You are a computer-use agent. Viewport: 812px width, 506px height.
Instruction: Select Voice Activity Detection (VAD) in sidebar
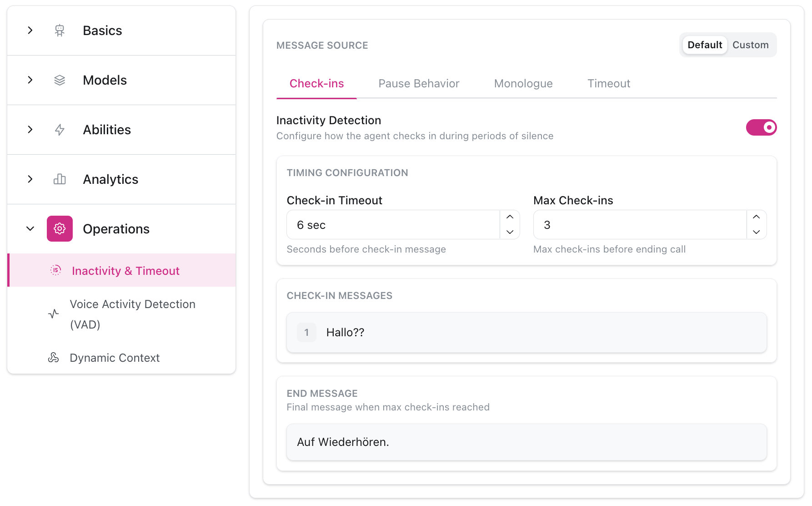132,314
